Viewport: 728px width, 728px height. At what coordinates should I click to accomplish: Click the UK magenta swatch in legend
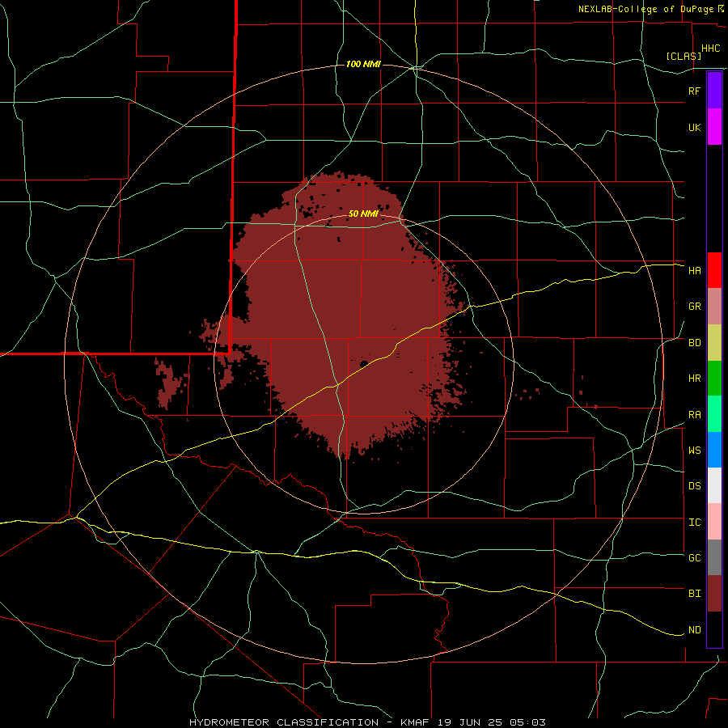(714, 127)
